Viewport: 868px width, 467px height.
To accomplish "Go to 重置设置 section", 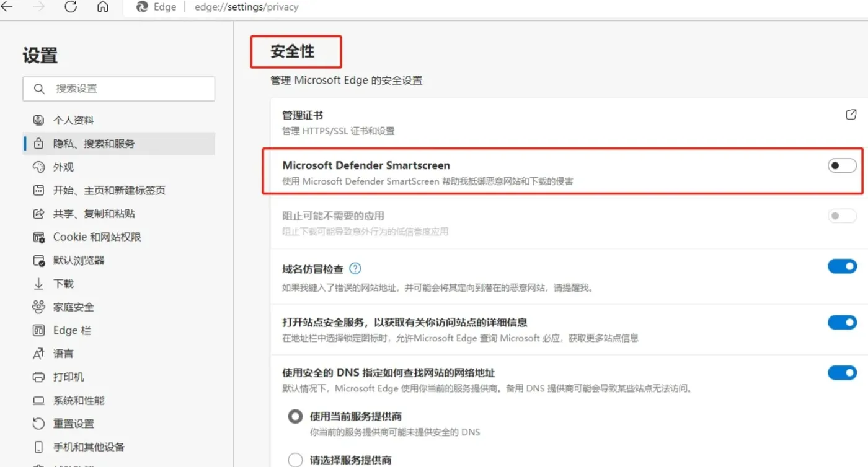I will [x=119, y=424].
